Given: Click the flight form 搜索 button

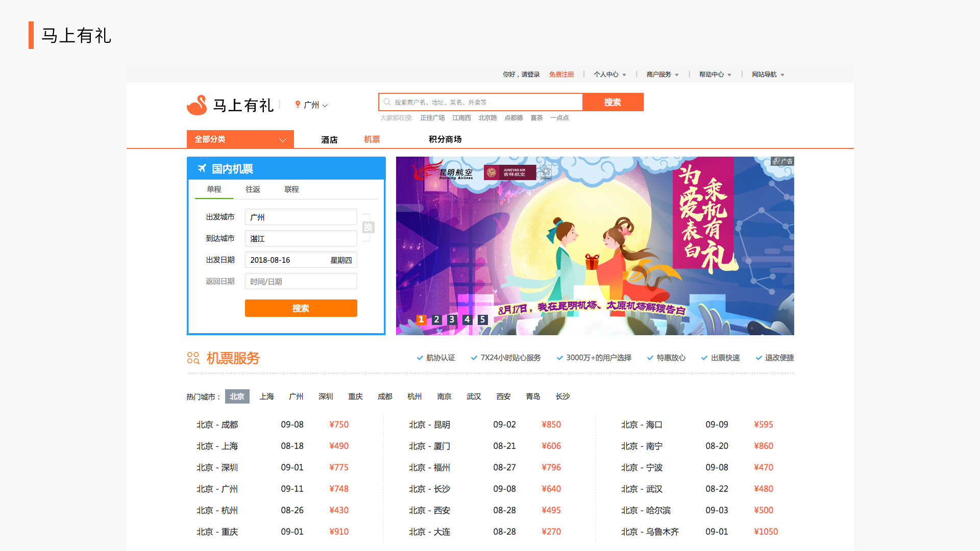Looking at the screenshot, I should [x=301, y=308].
